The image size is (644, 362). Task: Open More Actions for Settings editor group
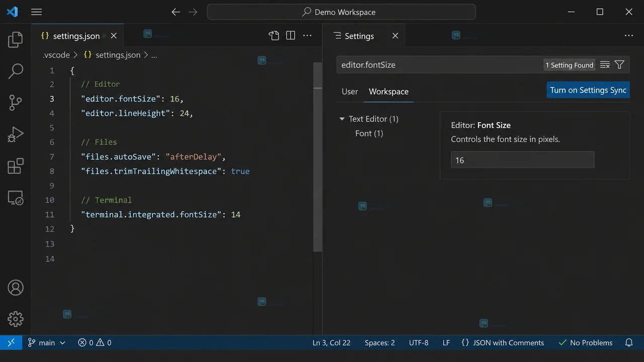(x=629, y=36)
